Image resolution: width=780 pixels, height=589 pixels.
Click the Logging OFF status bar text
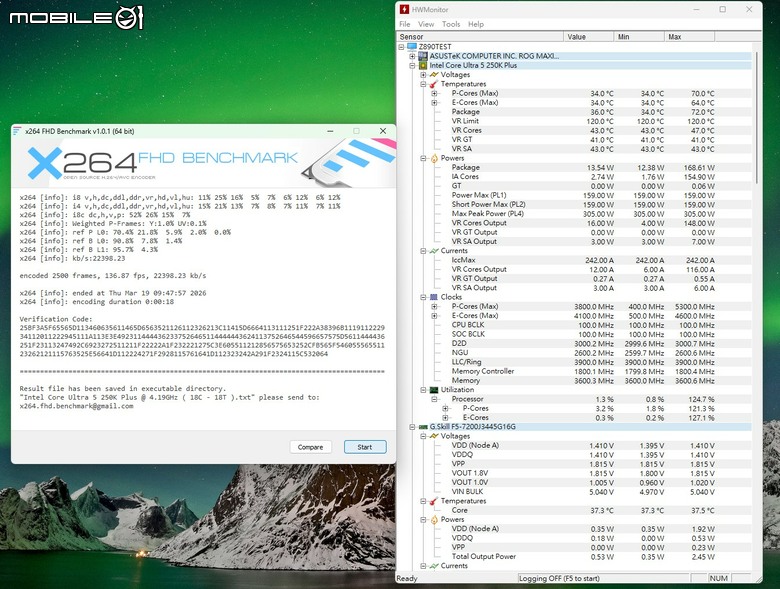click(559, 578)
